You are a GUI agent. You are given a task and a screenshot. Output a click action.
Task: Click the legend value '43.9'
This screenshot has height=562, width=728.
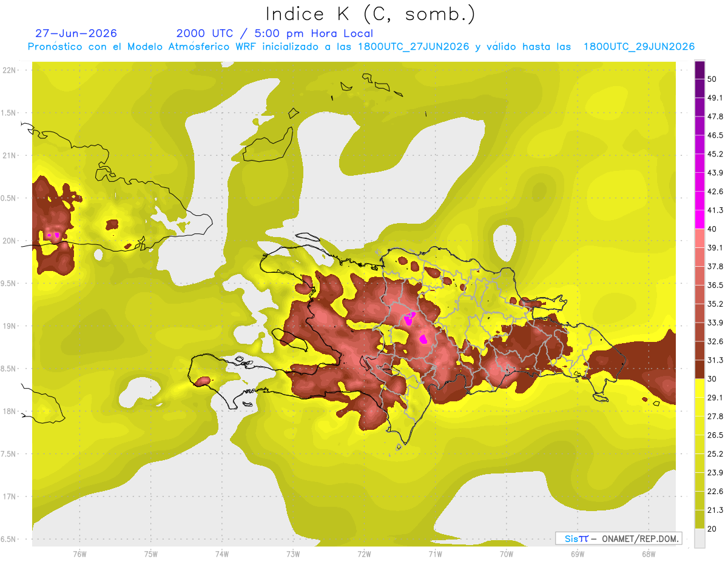point(715,173)
